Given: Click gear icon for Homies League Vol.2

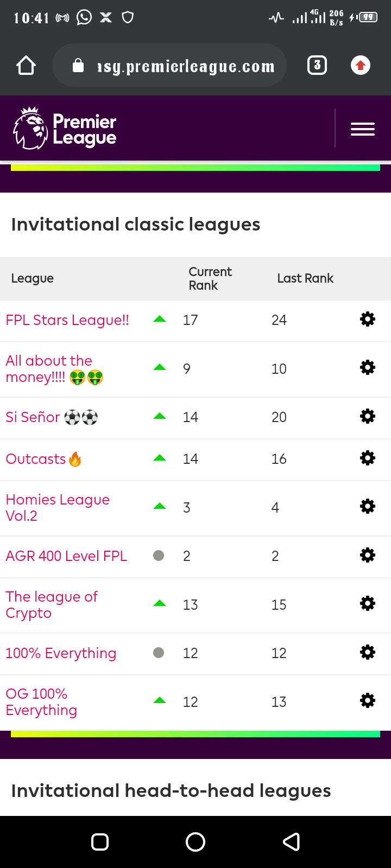Looking at the screenshot, I should 368,507.
